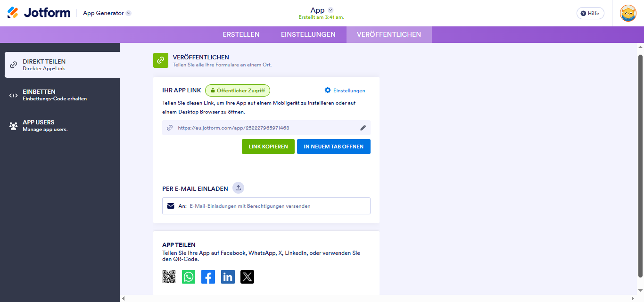Click the 'IHR APP LINK' heading

(182, 90)
